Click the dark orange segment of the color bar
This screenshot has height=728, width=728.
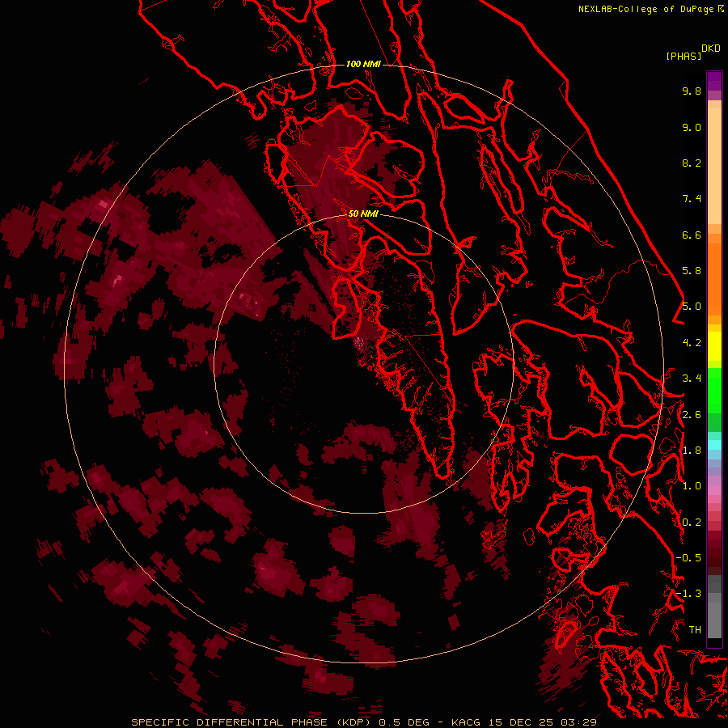point(714,278)
